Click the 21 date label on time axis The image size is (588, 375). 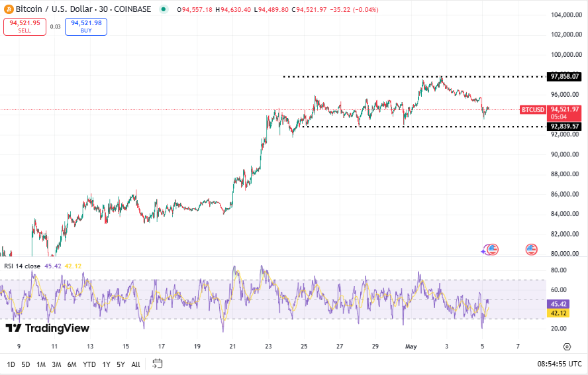232,347
